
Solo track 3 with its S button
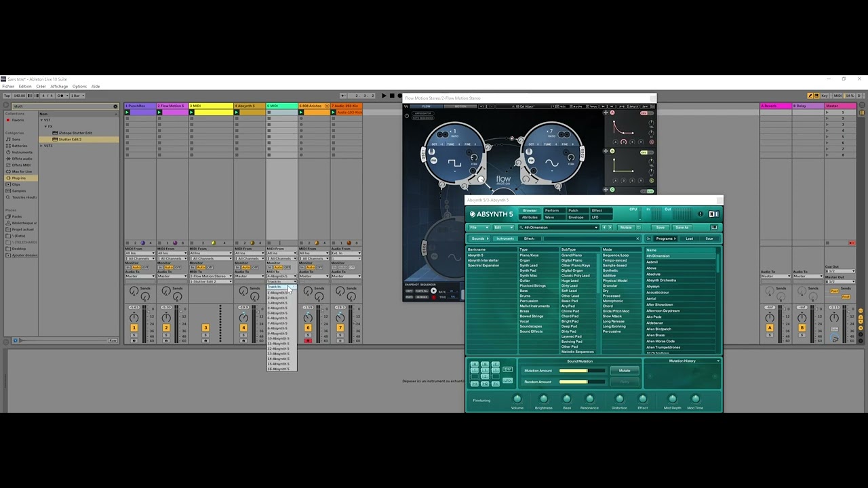205,334
